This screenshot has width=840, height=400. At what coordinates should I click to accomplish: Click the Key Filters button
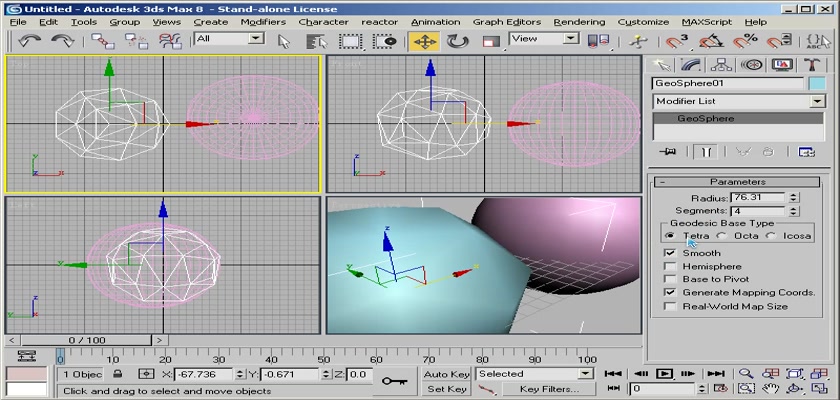[548, 389]
